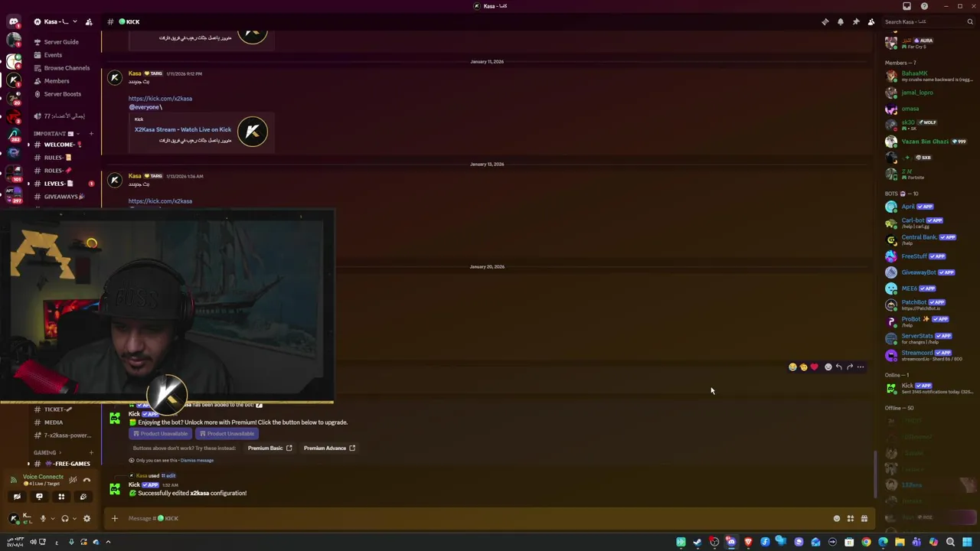Open soundboard in voice panel
This screenshot has width=980, height=551.
pyautogui.click(x=83, y=497)
